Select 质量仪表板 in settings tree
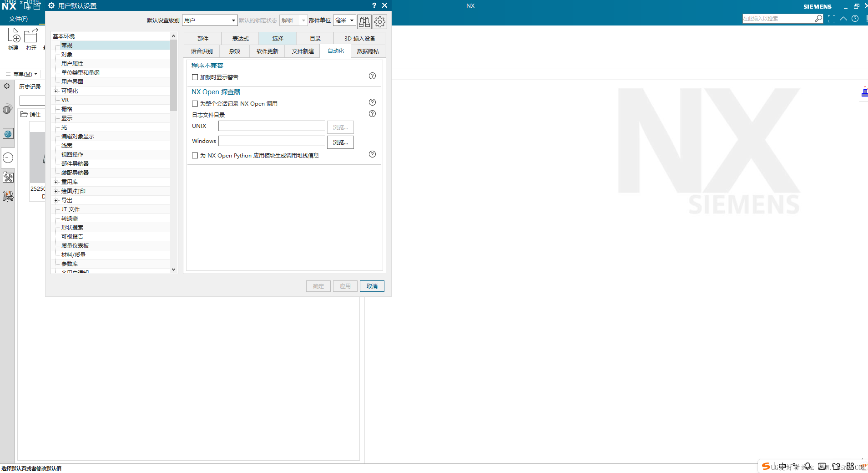This screenshot has height=473, width=868. [75, 246]
